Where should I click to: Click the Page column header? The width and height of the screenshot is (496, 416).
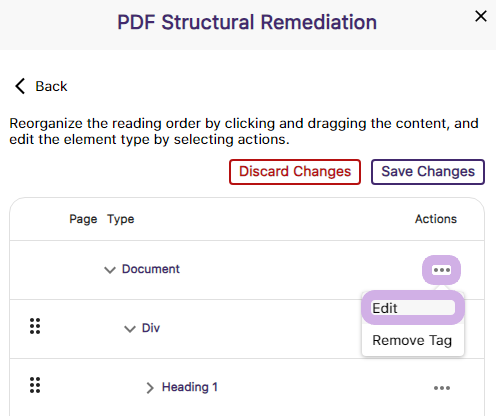(x=83, y=219)
